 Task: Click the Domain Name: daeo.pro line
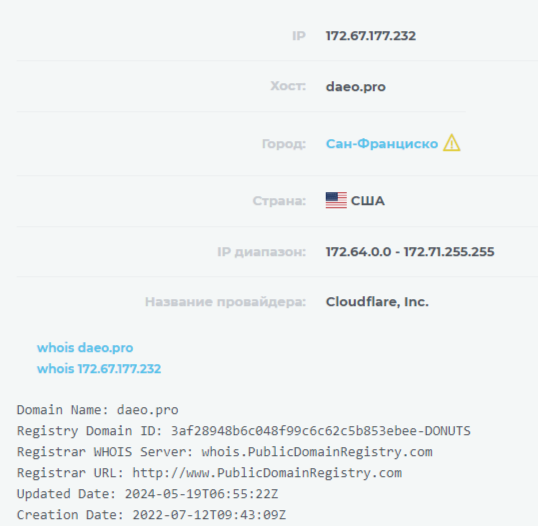coord(97,410)
